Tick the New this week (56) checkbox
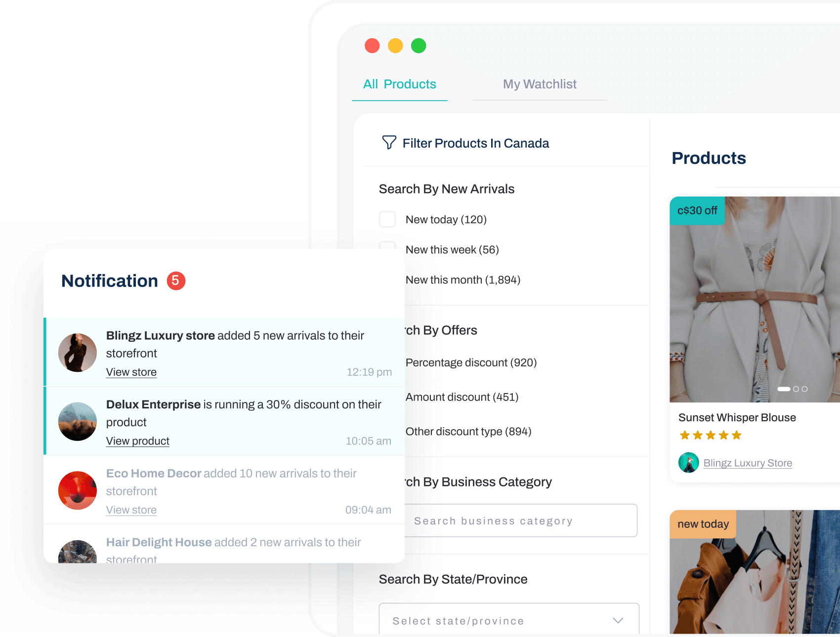This screenshot has height=637, width=840. click(x=387, y=245)
